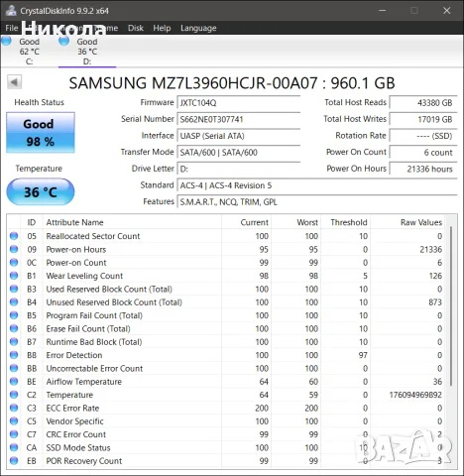Screen dimensions: 464x476
Task: Open the Language menu
Action: [198, 28]
